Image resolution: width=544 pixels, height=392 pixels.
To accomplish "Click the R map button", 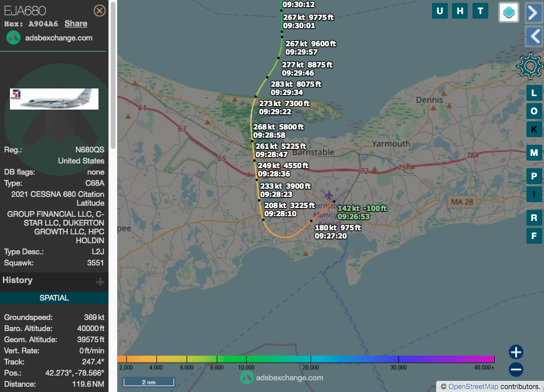I will click(x=534, y=218).
